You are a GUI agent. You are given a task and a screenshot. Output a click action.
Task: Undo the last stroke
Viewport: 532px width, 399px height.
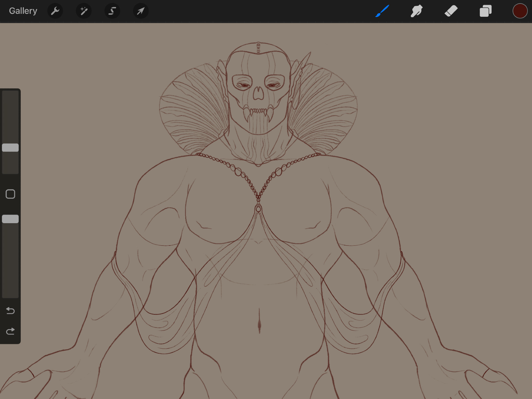10,310
